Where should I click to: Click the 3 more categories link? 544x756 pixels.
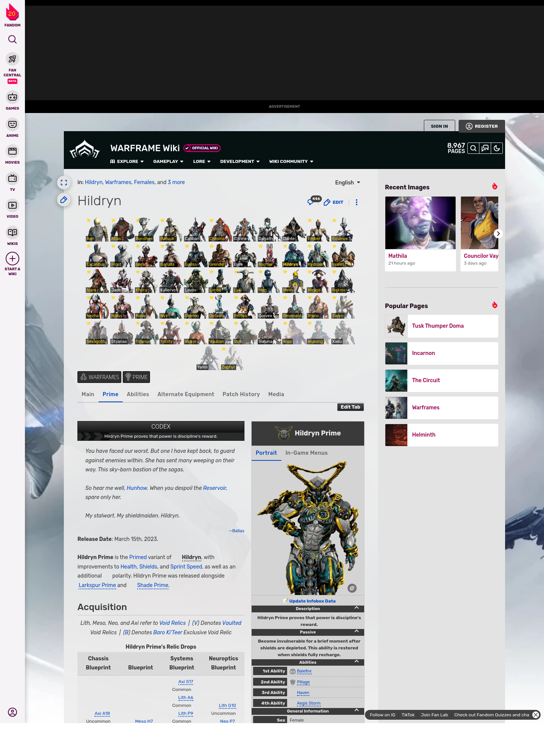coord(176,182)
